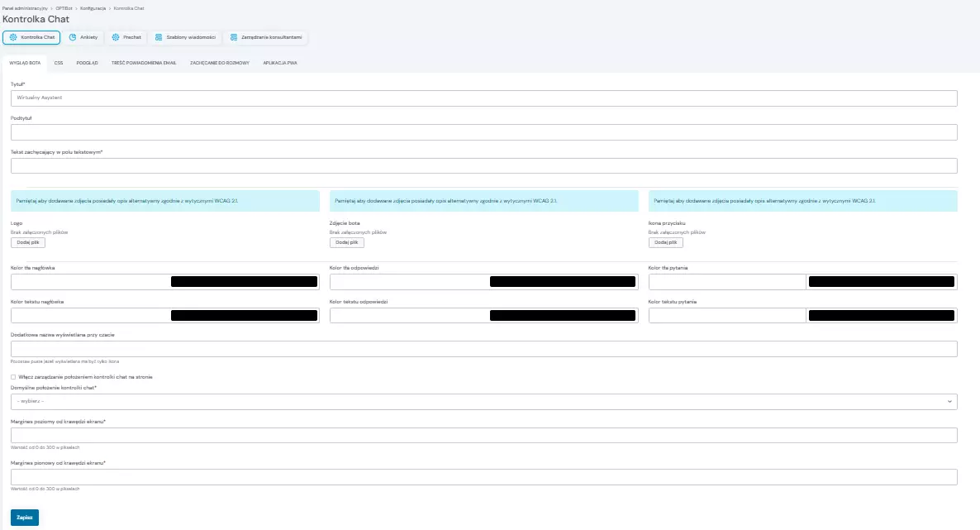This screenshot has height=530, width=980.
Task: Click the gear icon on Kontrolka Chat
Action: pos(13,37)
